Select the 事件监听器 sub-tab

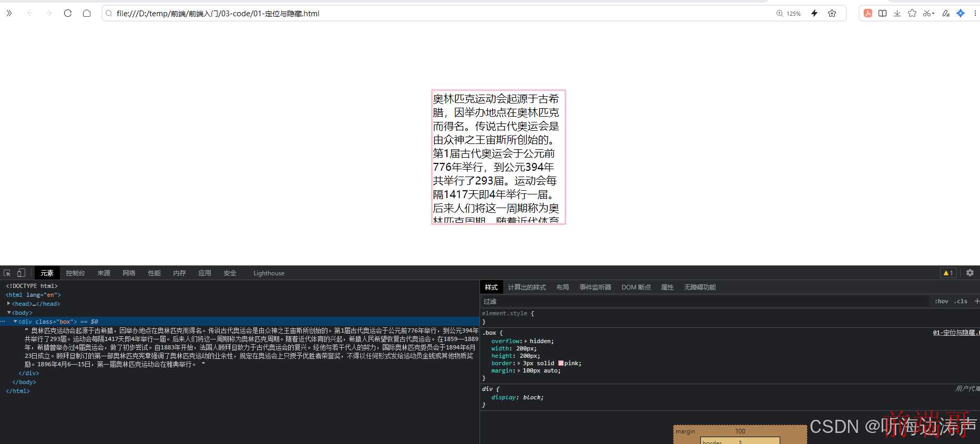point(595,287)
